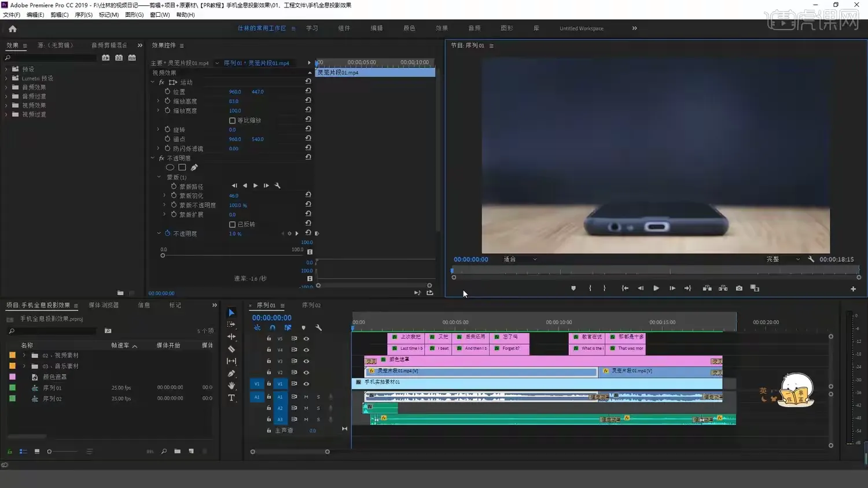Viewport: 868px width, 488px height.
Task: Create new bin in Project panel
Action: (x=177, y=451)
